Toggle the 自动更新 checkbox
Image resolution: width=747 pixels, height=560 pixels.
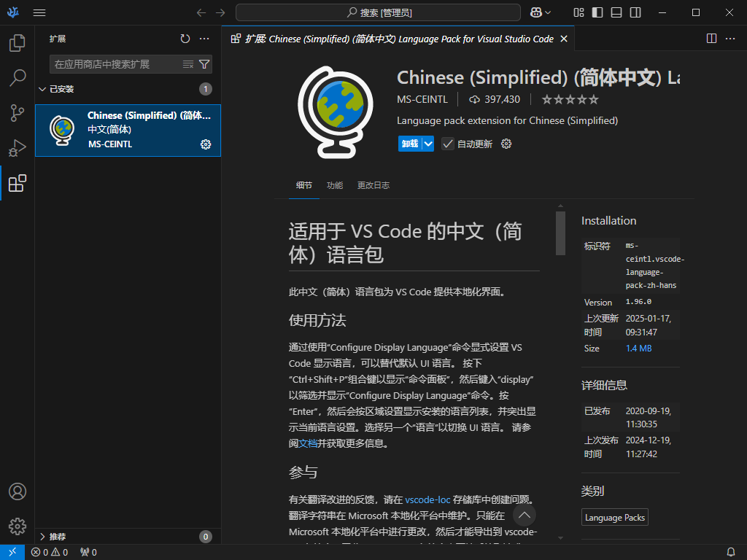coord(448,144)
